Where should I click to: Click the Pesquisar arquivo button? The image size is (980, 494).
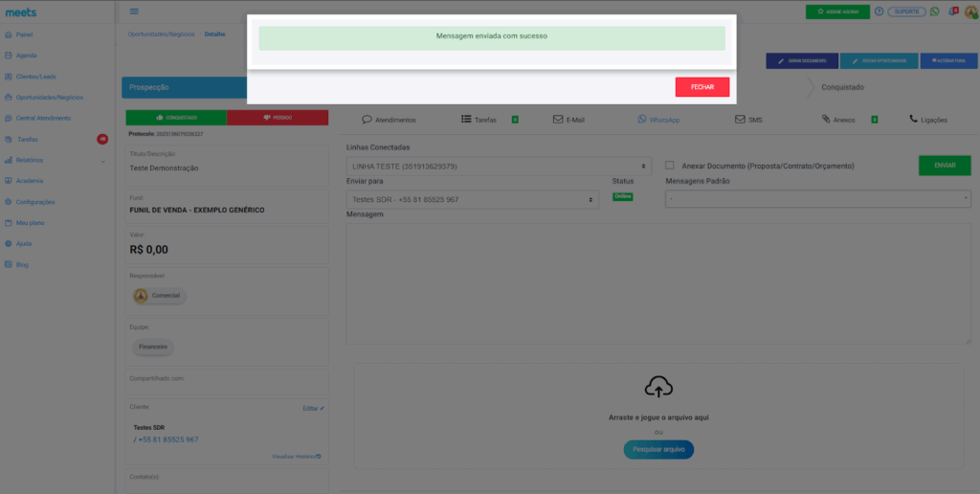click(x=657, y=449)
